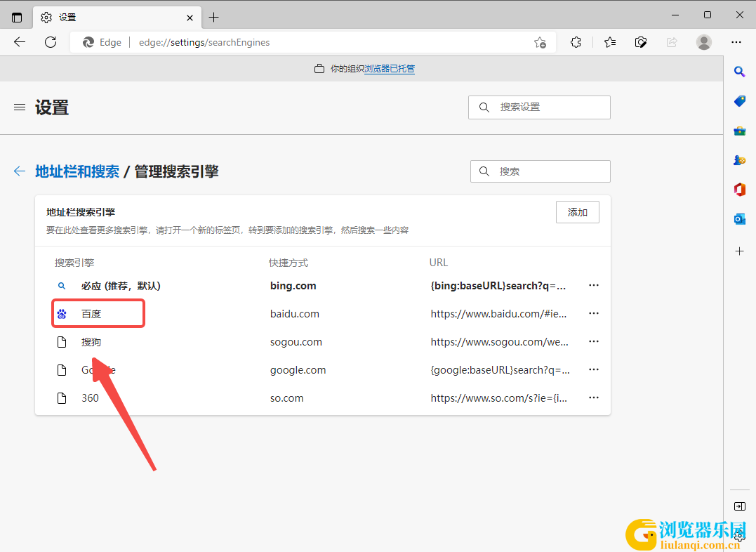This screenshot has width=756, height=552.
Task: Open more actions for 360 row
Action: (x=594, y=397)
